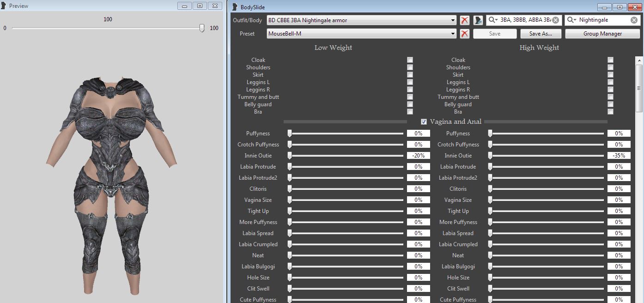Click the High Weight More Puffyness label
644x303 pixels.
pyautogui.click(x=458, y=222)
